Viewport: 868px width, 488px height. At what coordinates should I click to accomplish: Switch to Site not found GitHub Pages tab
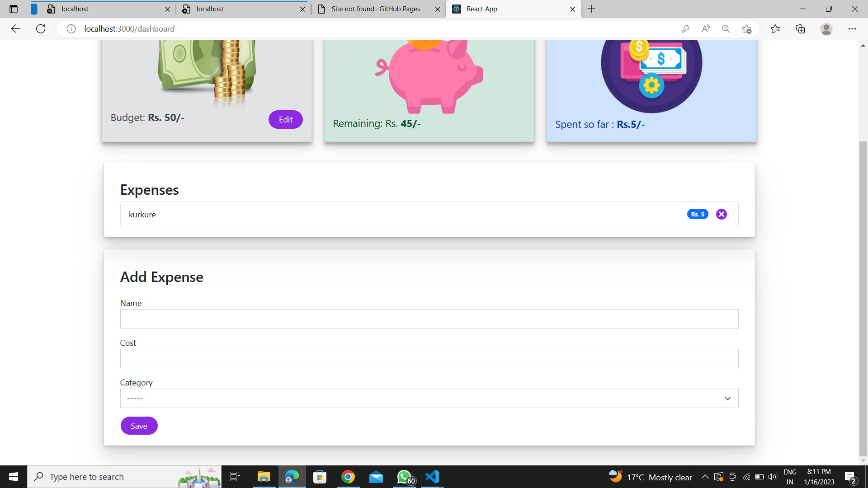pyautogui.click(x=378, y=9)
